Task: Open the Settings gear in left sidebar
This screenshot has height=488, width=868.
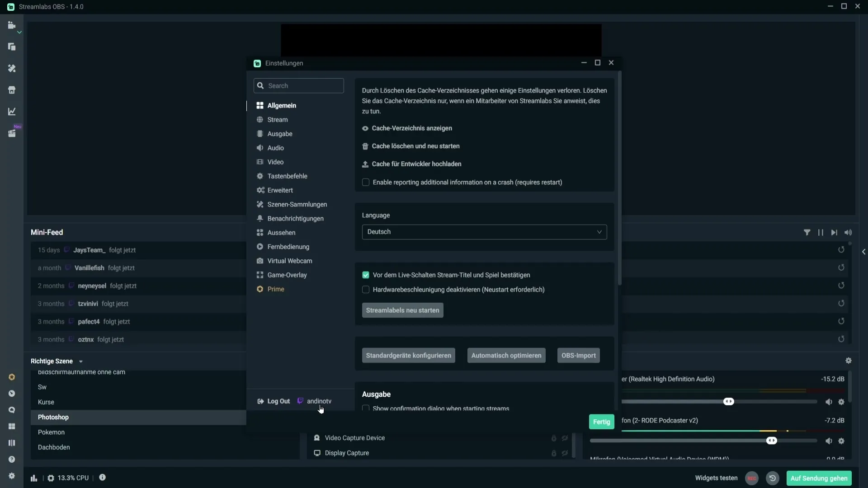Action: pos(12,476)
